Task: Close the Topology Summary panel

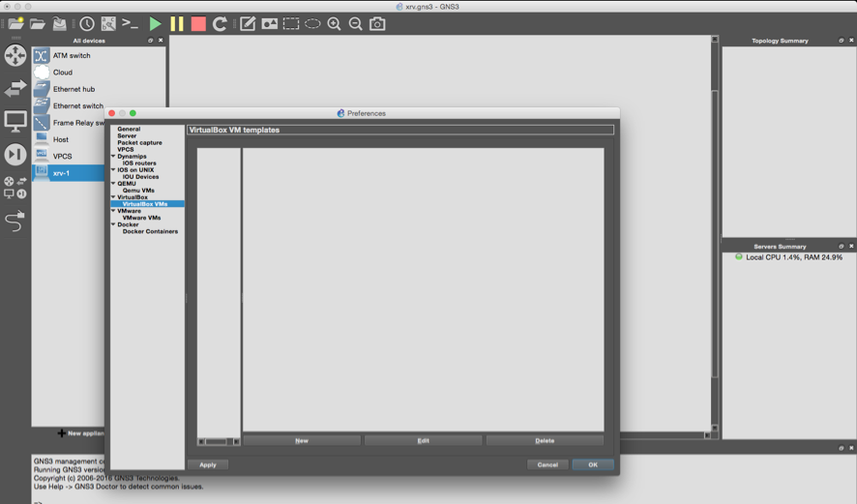Action: click(x=851, y=41)
